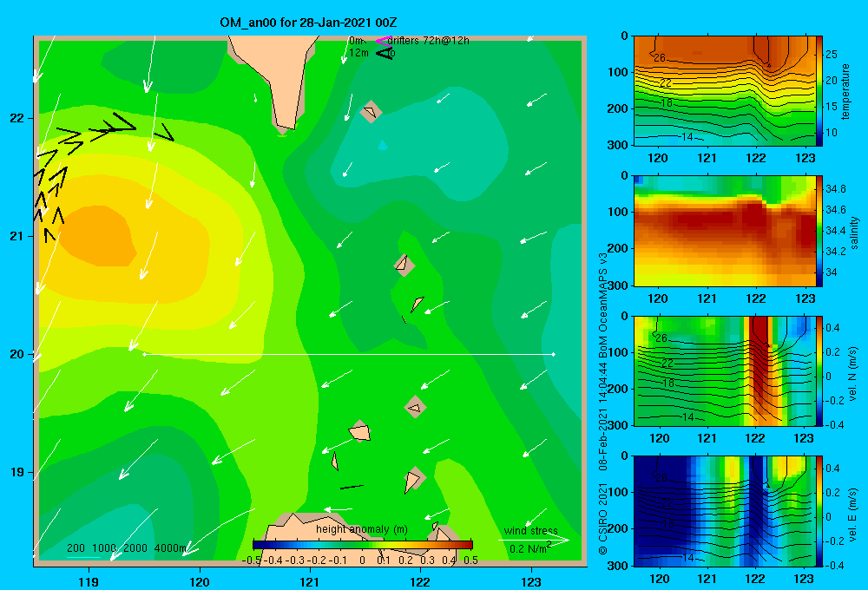Click the island near 19.35N 121.45E
This screenshot has height=590, width=868.
(360, 431)
